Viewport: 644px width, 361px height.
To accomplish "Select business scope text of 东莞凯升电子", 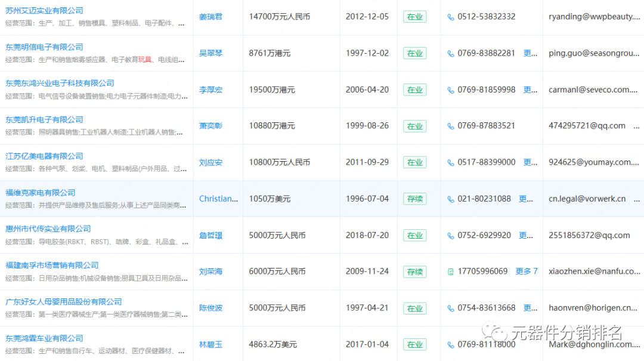I will point(94,132).
